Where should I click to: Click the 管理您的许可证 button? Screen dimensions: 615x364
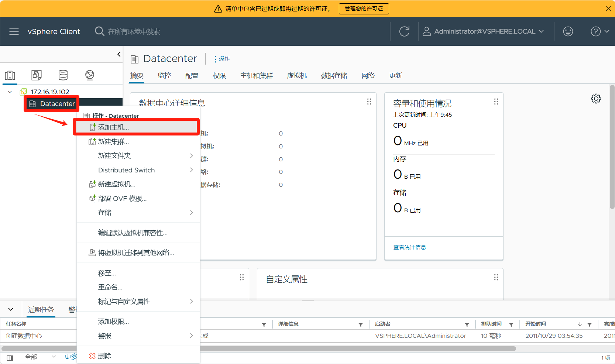(x=364, y=8)
